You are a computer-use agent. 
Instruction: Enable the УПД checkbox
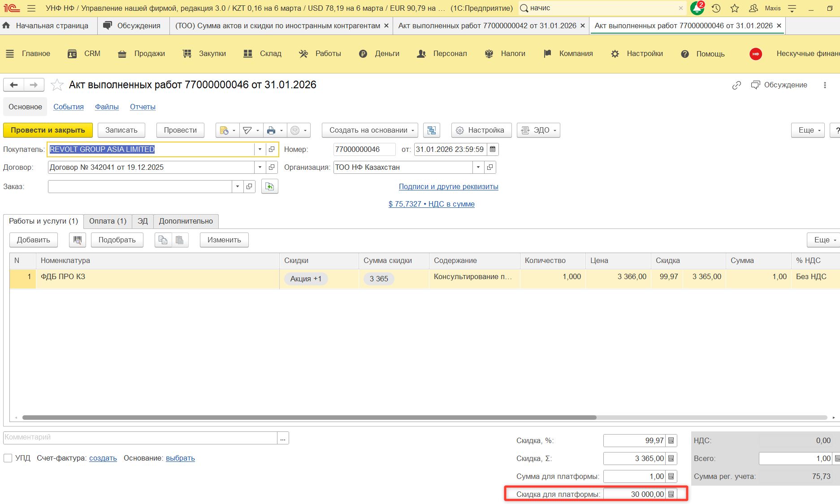(x=8, y=458)
